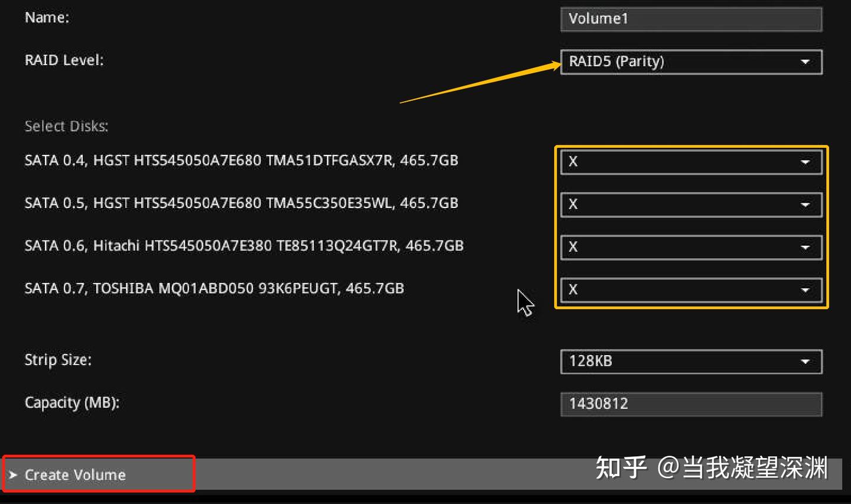
Task: Open the disk selector for SATA 0.4 HGST drive
Action: point(690,161)
